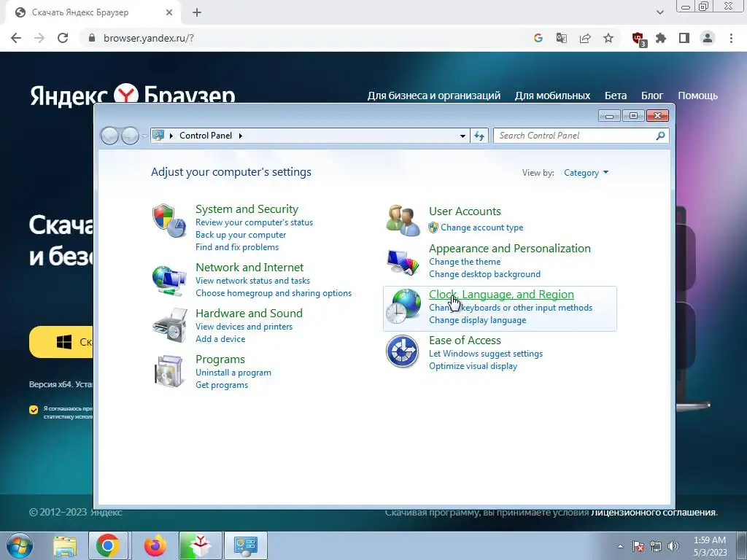This screenshot has height=560, width=747.
Task: Open Для бизнеса и организаций menu item
Action: pos(433,96)
